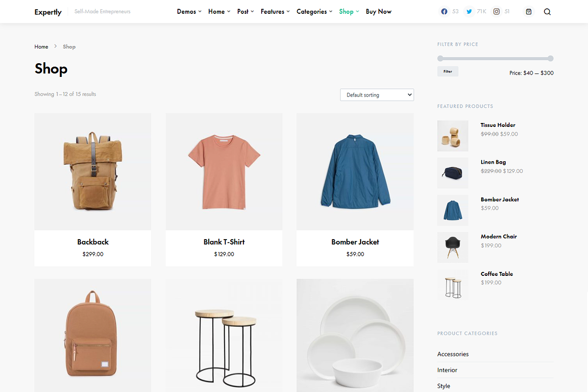The image size is (588, 392).
Task: Select the Interior product category
Action: [447, 370]
